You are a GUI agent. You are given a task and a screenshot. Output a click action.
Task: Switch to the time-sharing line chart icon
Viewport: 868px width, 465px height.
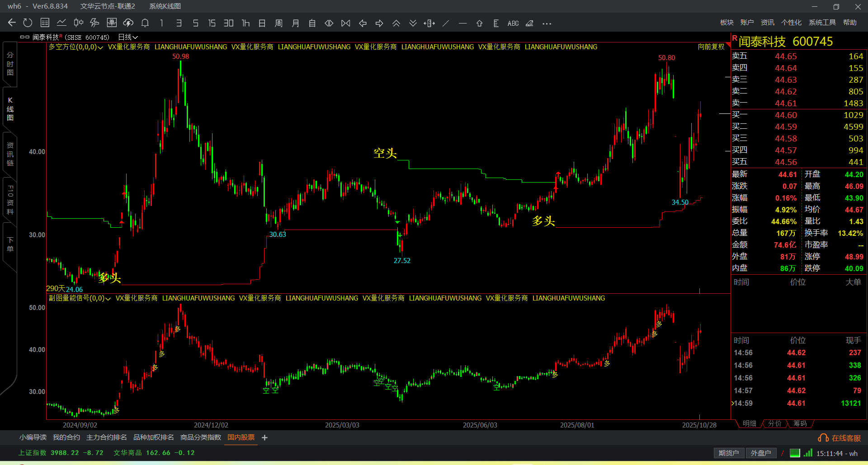tap(61, 23)
